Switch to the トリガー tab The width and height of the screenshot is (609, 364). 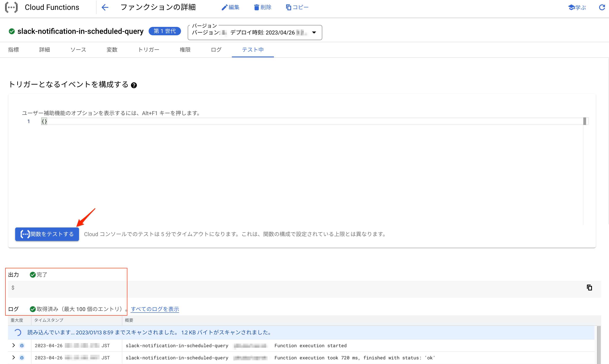tap(148, 50)
